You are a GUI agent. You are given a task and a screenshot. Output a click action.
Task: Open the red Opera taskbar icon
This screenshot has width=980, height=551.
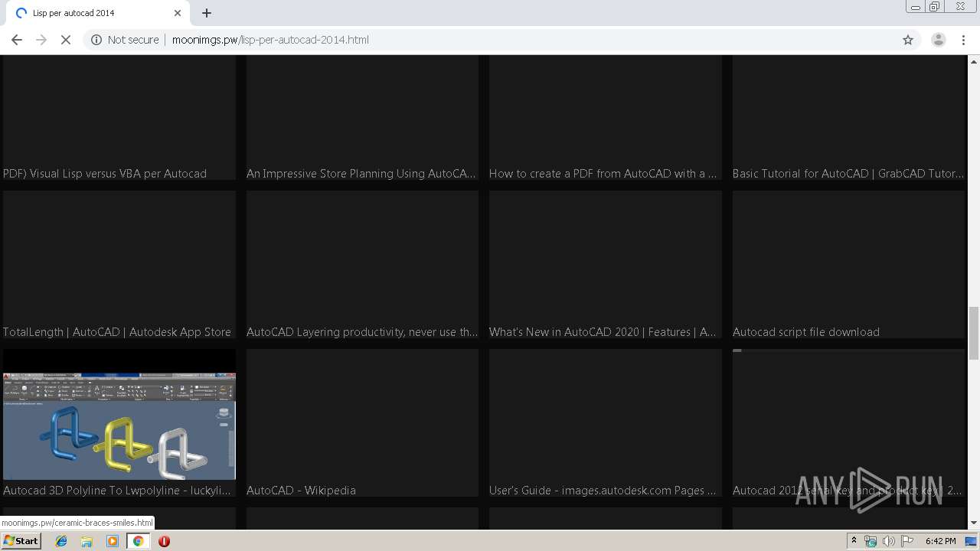click(164, 541)
